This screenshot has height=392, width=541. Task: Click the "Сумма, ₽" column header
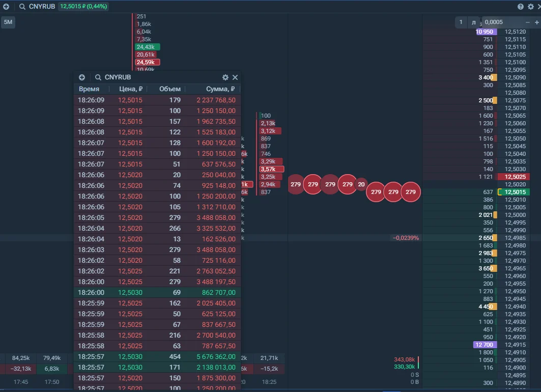[x=220, y=89]
